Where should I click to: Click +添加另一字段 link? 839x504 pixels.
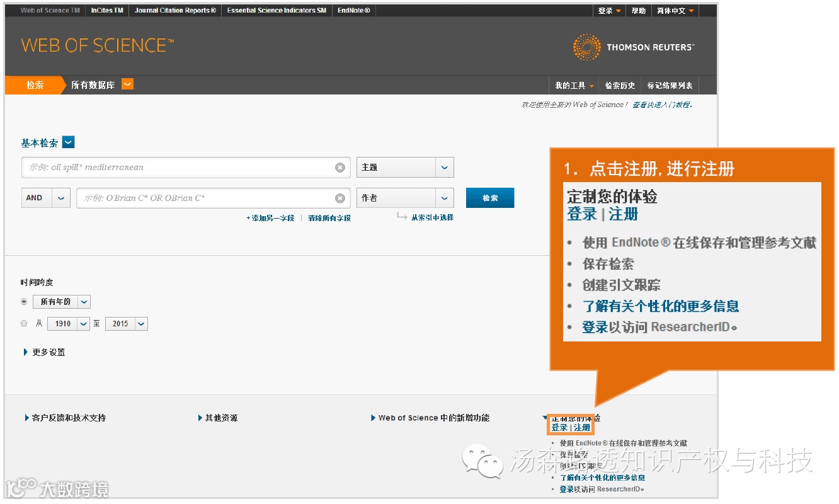270,218
